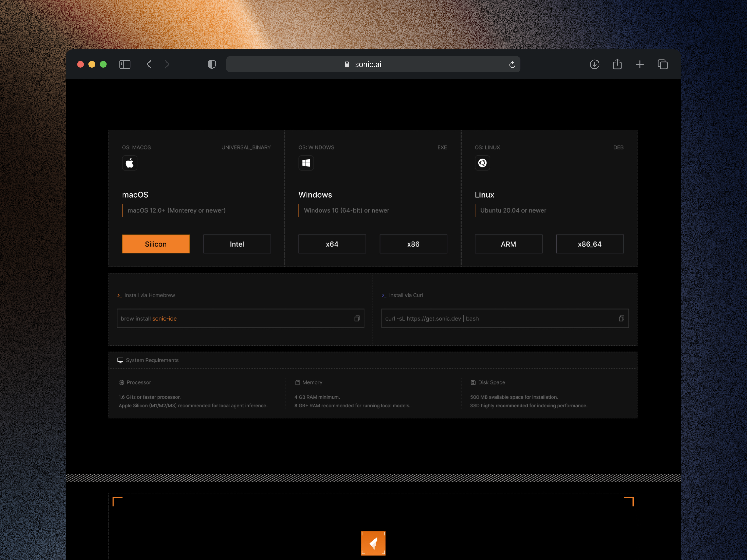747x560 pixels.
Task: Reload the sonic.ai page
Action: (512, 64)
